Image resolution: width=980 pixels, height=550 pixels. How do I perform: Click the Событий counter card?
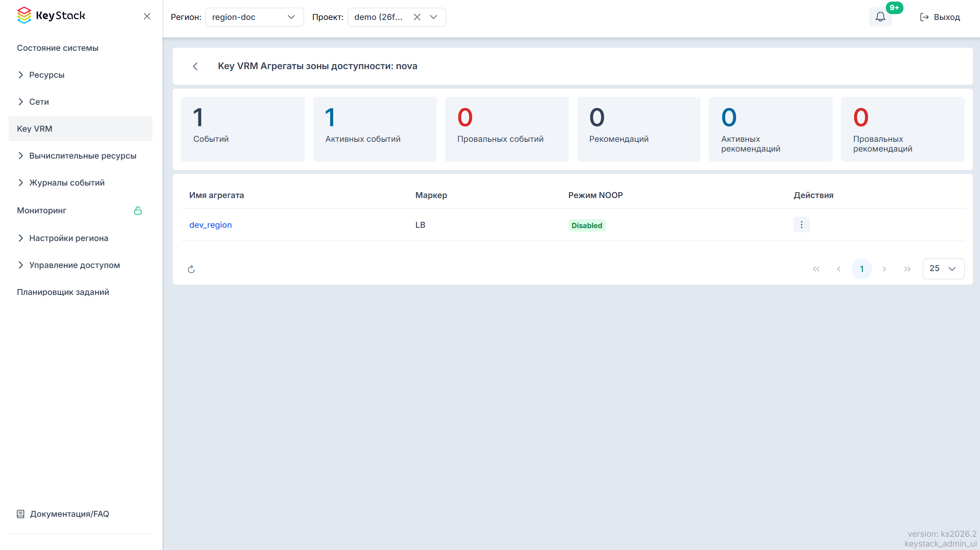coord(242,129)
